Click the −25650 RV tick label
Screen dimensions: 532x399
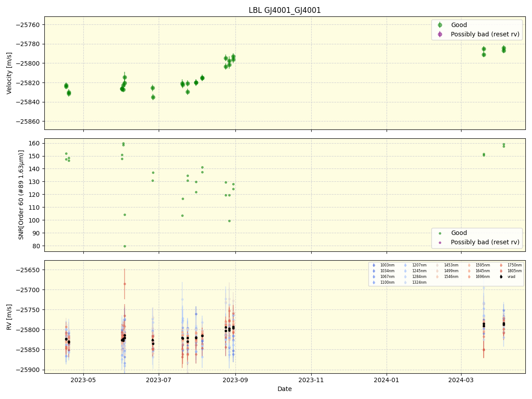pyautogui.click(x=27, y=270)
